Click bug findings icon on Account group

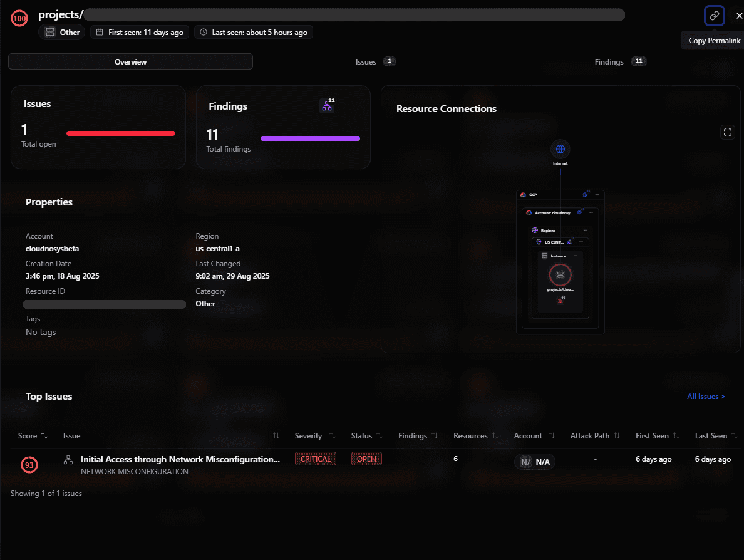pyautogui.click(x=579, y=212)
